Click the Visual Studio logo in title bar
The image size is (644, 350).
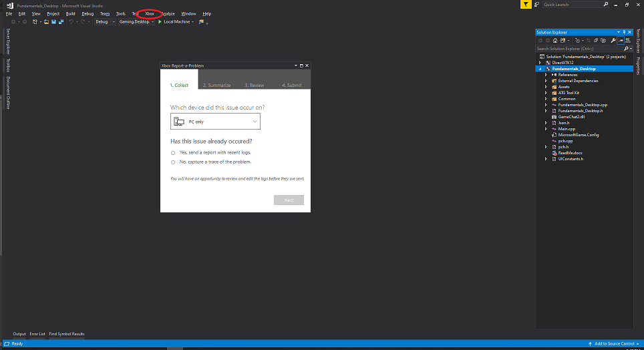[x=10, y=5]
